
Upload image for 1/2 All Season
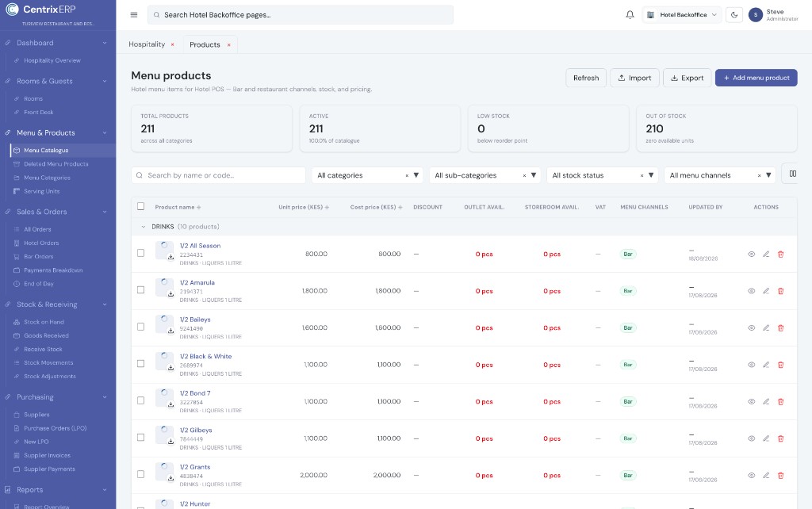[170, 257]
